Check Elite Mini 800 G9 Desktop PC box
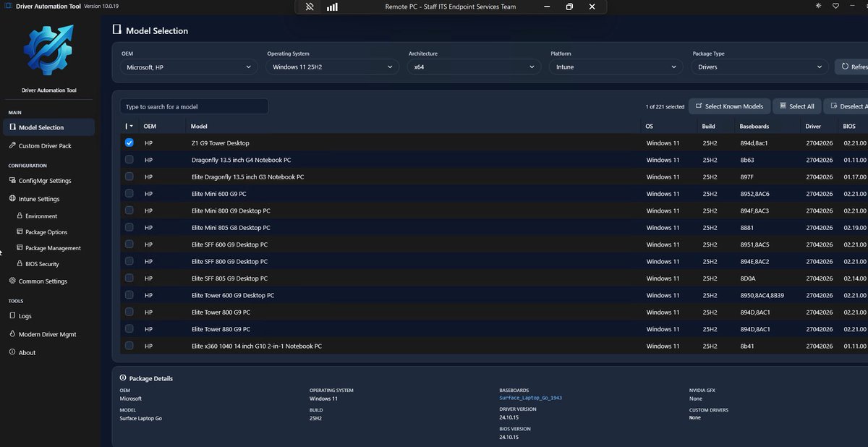868x447 pixels. pyautogui.click(x=129, y=210)
